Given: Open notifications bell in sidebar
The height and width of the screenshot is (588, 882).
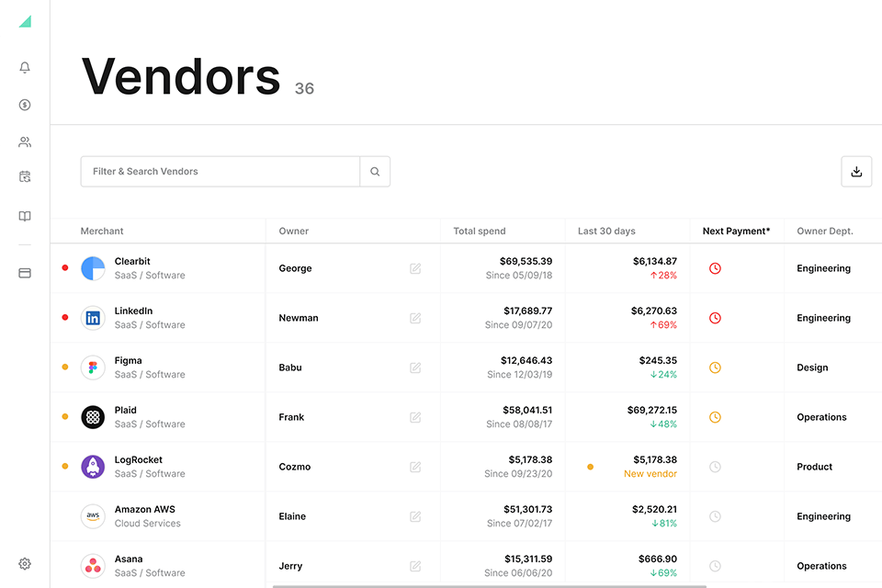Looking at the screenshot, I should (x=25, y=67).
